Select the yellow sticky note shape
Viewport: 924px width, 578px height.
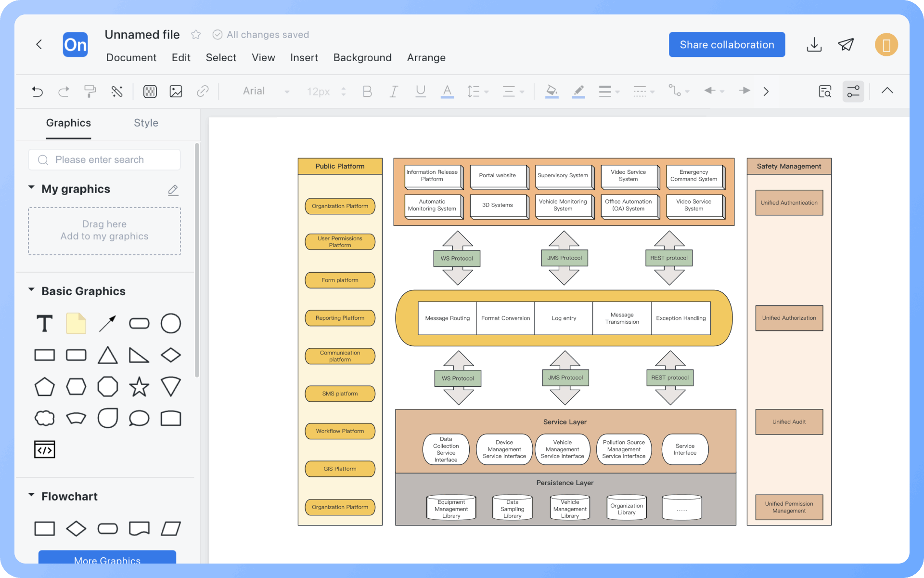pyautogui.click(x=76, y=323)
